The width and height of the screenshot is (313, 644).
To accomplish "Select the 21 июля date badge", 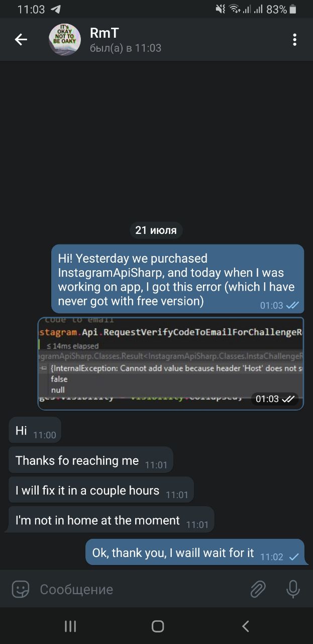I will tap(156, 230).
